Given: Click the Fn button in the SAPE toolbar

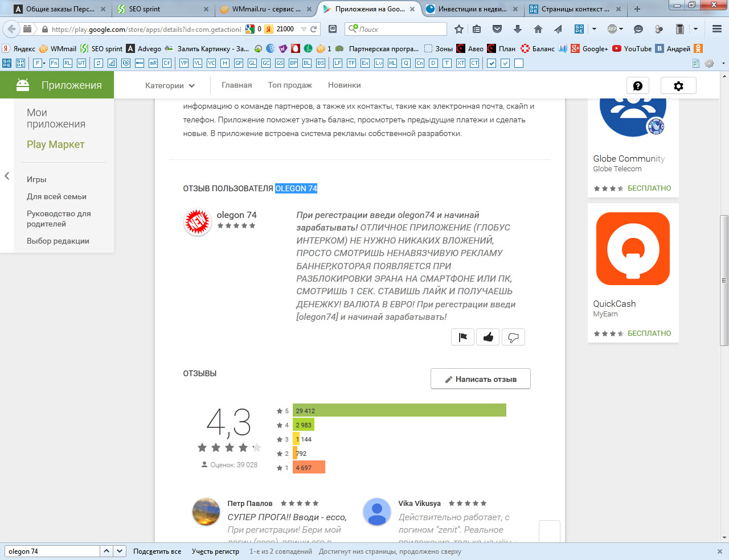Looking at the screenshot, I should 54,63.
